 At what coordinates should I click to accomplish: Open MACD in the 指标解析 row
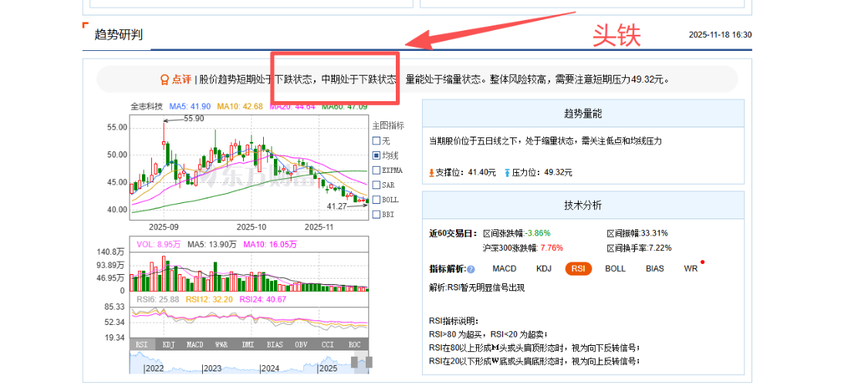click(x=505, y=269)
